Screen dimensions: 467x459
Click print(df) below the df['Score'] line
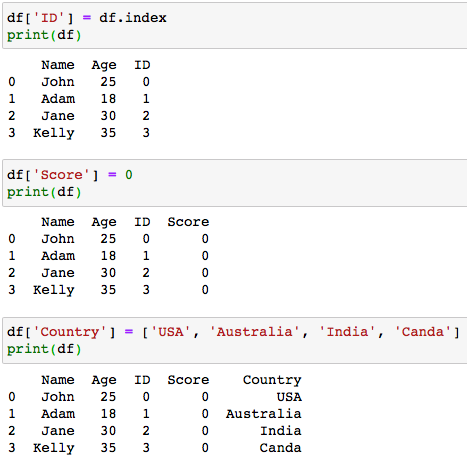[44, 192]
